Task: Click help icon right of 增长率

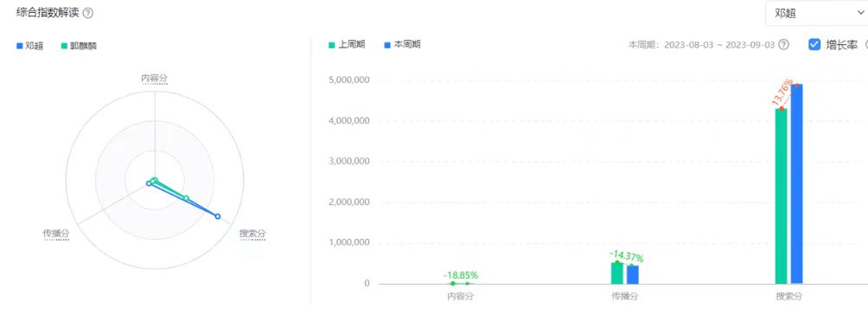Action: pyautogui.click(x=865, y=45)
